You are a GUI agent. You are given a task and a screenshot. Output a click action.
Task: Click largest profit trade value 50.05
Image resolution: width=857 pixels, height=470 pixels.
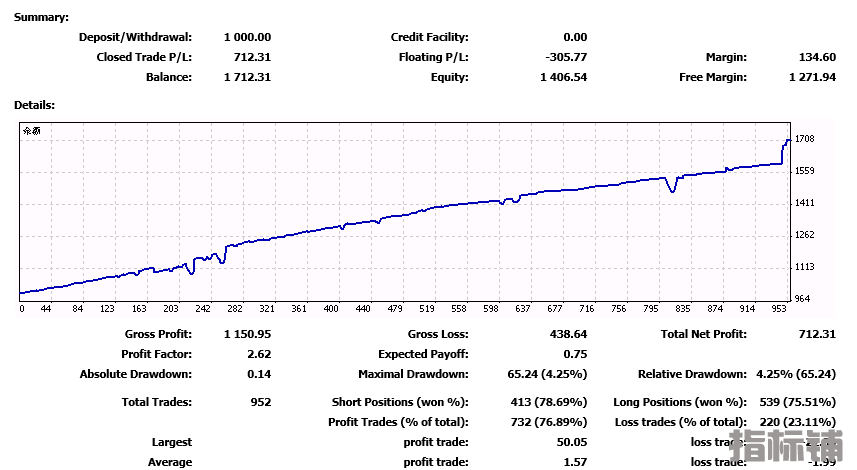click(572, 442)
